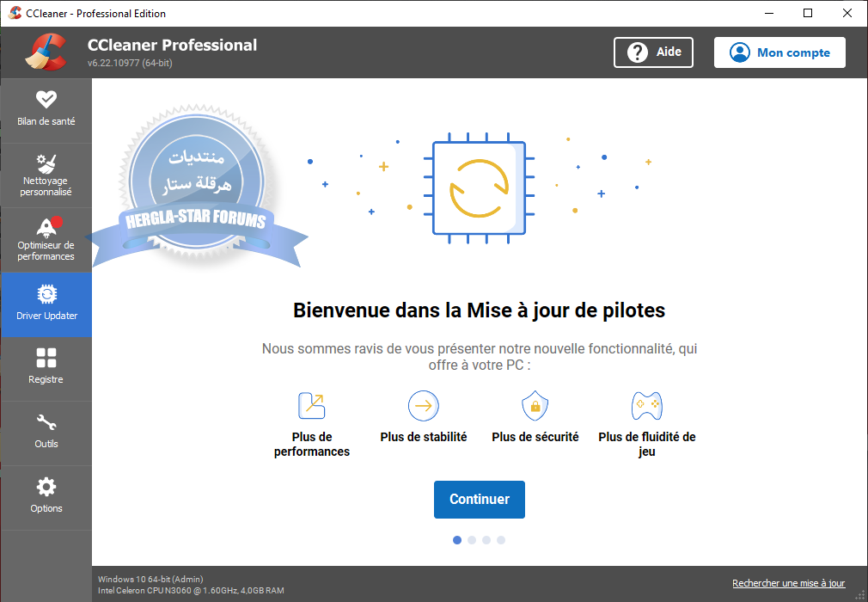Open the Registre section

point(46,369)
